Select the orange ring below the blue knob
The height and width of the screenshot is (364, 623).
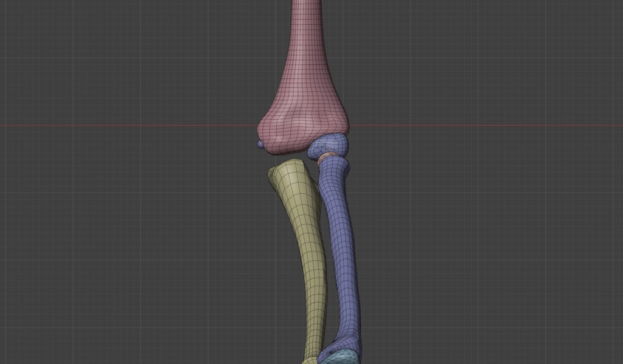(x=324, y=157)
